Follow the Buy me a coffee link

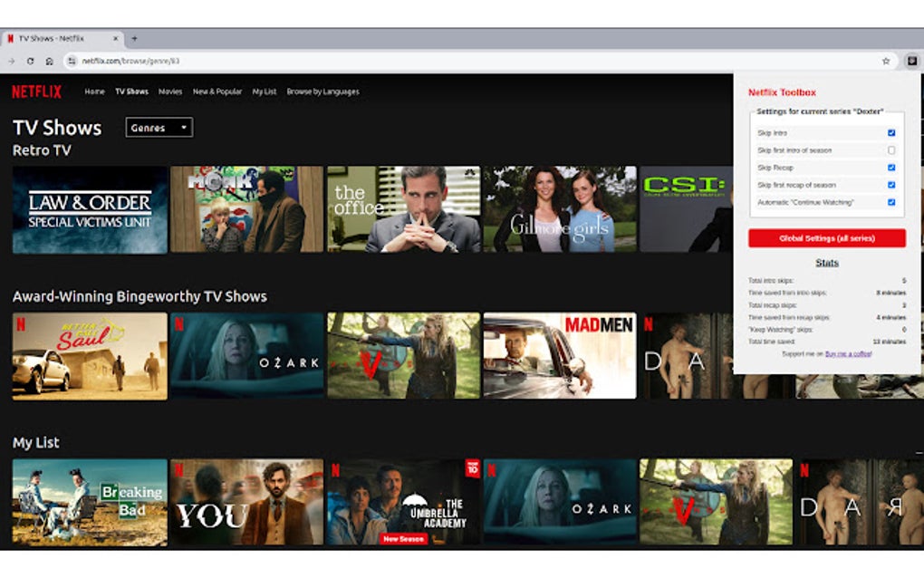[x=849, y=353]
